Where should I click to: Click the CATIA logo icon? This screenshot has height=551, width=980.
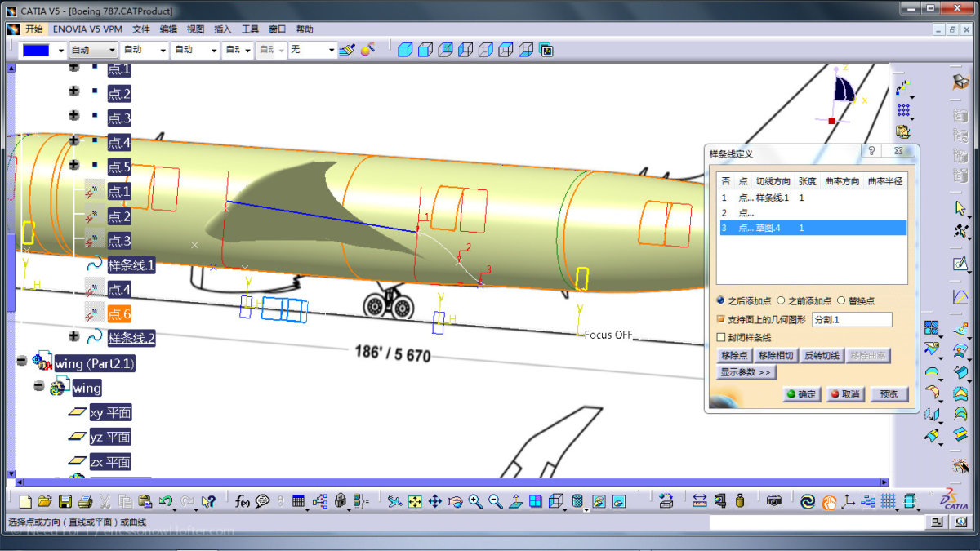pyautogui.click(x=953, y=500)
